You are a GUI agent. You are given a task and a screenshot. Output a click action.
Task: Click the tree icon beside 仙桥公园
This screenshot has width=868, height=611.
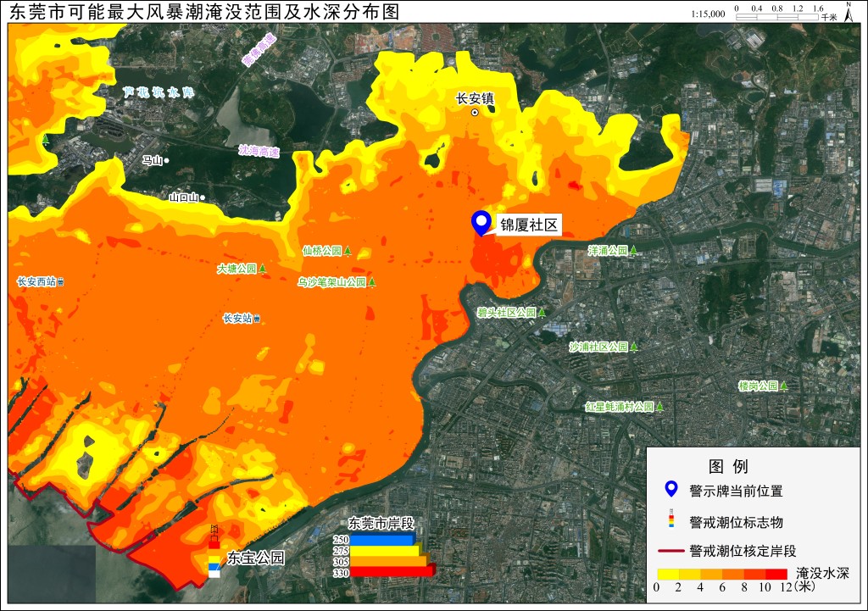348,251
